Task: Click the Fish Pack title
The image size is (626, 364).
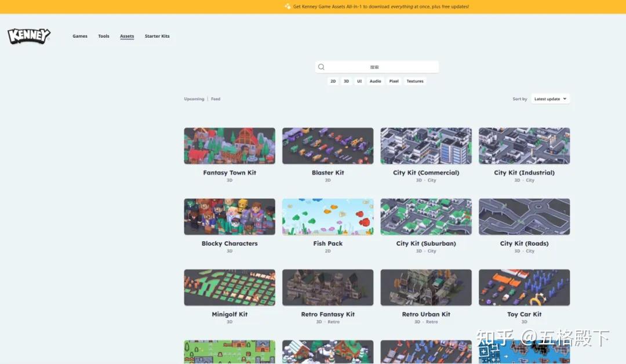Action: [327, 243]
